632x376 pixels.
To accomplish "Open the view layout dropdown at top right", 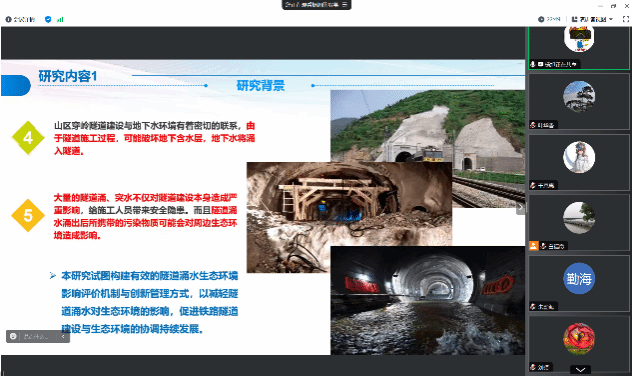I will [x=592, y=19].
